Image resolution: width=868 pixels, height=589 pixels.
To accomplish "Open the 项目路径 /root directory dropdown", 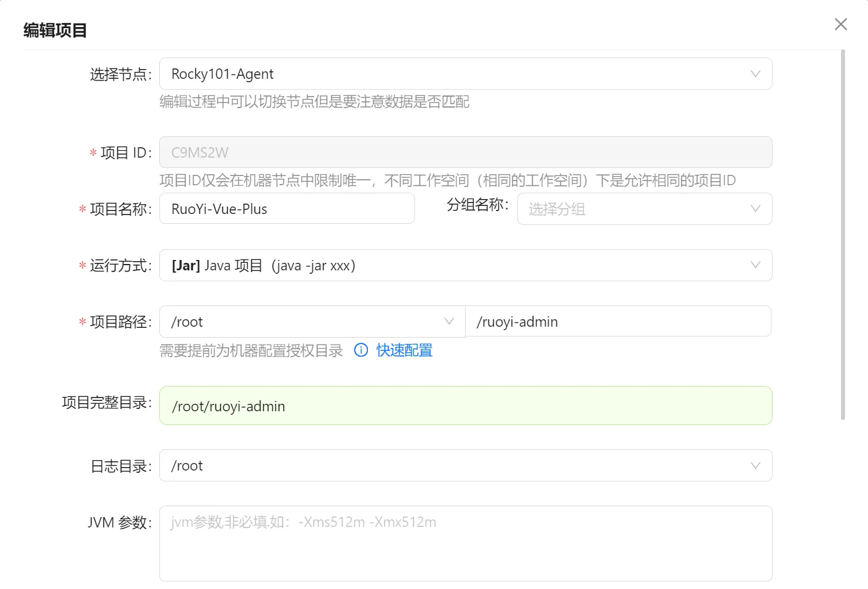I will (x=305, y=322).
